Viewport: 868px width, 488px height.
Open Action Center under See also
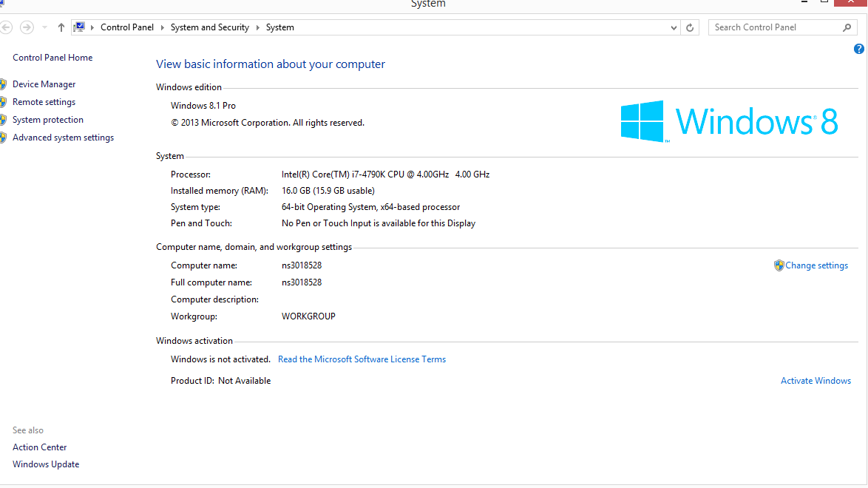(39, 447)
